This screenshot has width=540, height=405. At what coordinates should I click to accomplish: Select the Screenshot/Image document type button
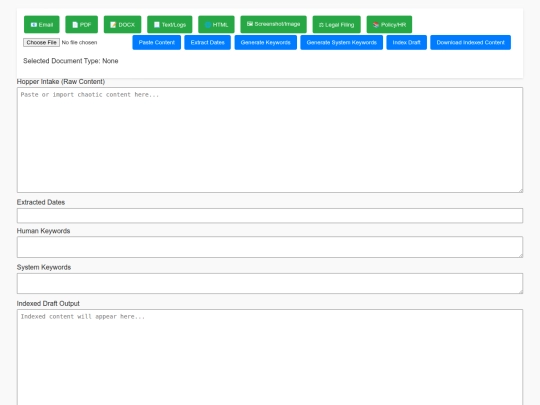click(x=273, y=24)
